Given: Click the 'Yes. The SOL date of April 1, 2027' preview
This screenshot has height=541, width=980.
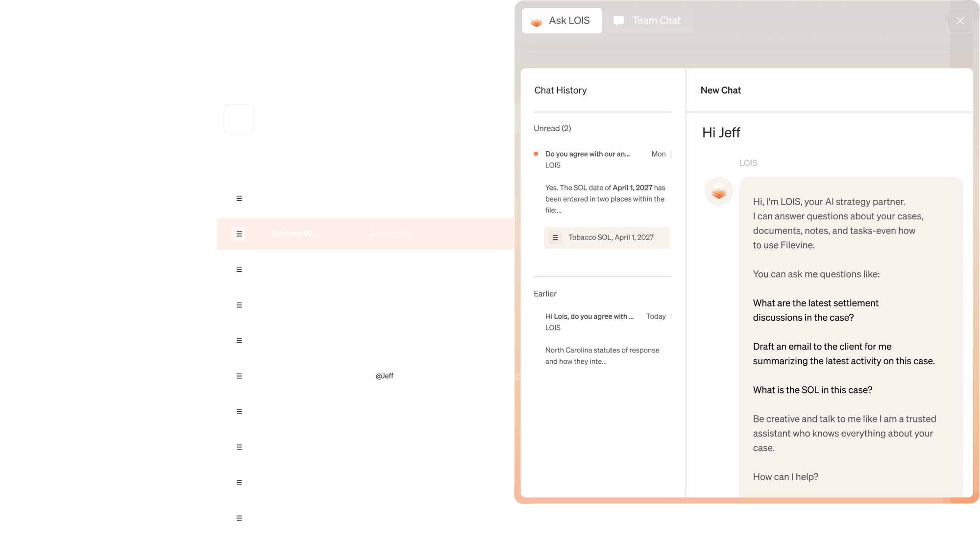Looking at the screenshot, I should tap(605, 199).
